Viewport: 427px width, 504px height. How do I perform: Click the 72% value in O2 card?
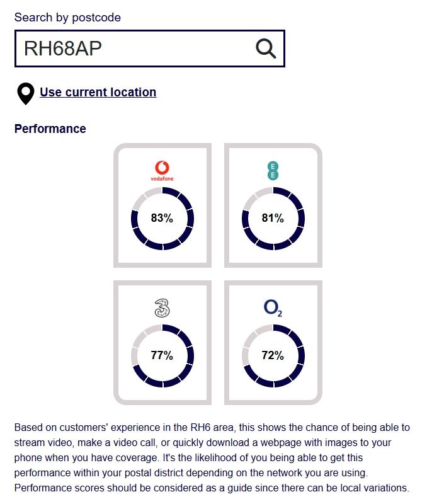[x=273, y=355]
